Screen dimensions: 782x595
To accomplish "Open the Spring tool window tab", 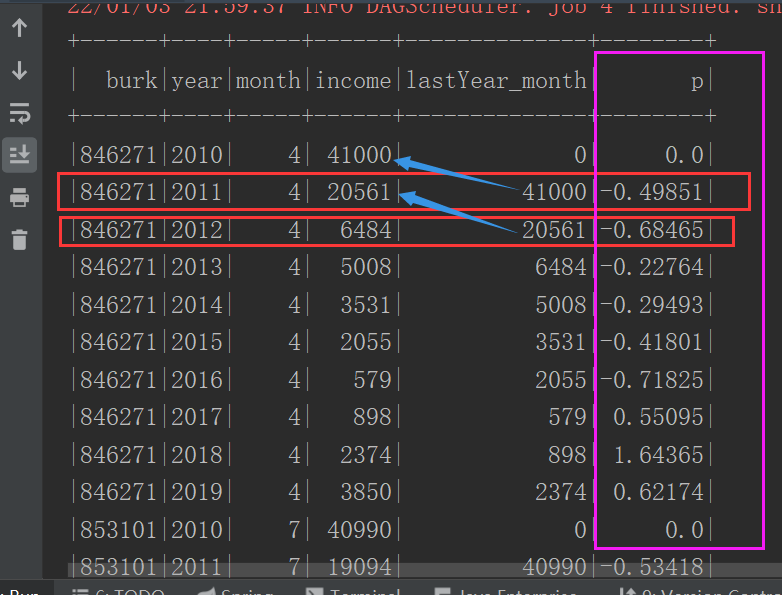I will 235,592.
